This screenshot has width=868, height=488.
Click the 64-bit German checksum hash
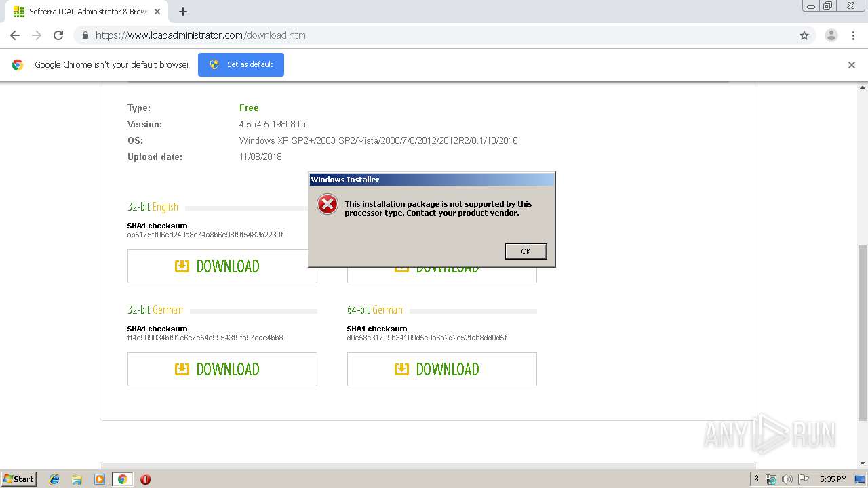click(x=427, y=338)
